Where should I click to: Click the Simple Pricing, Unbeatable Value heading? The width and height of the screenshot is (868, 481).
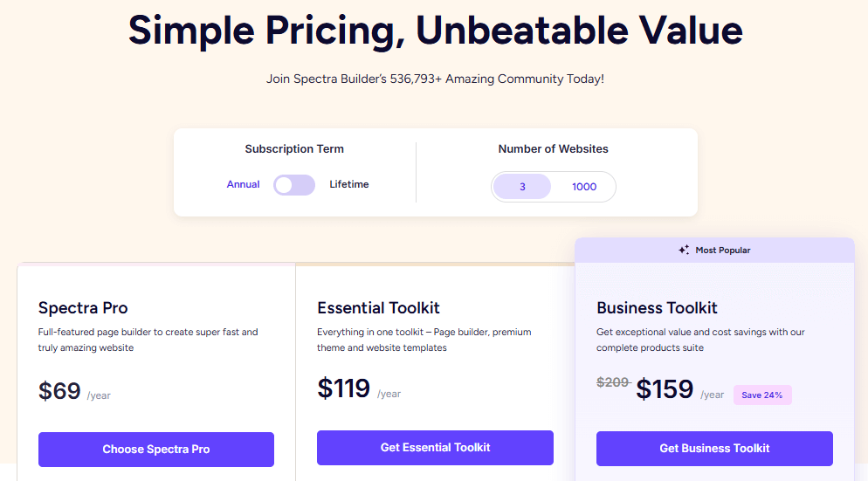tap(435, 31)
